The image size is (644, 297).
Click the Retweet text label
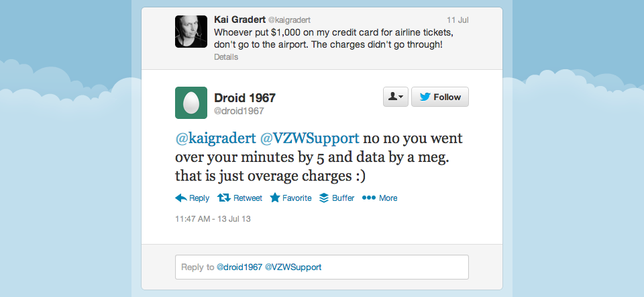click(x=248, y=198)
